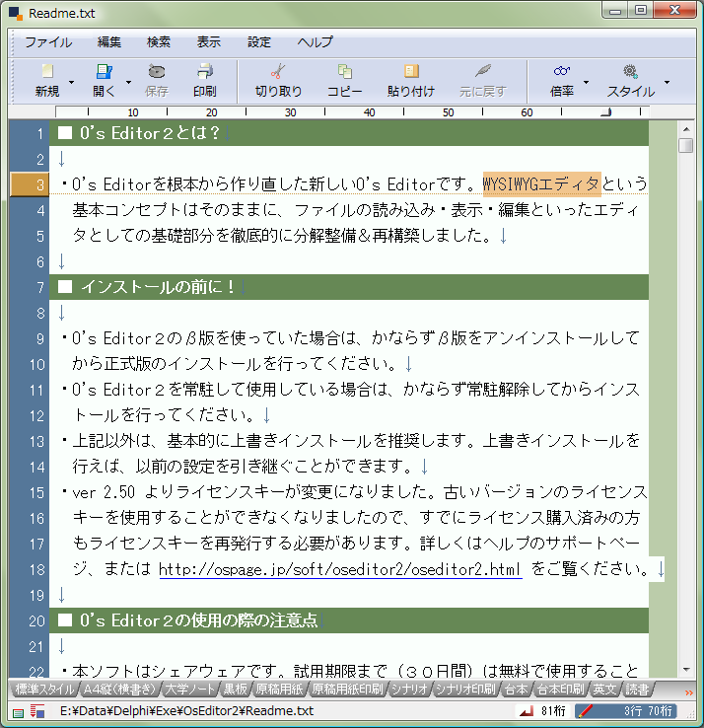
Task: Click the green icon at status bar left
Action: pyautogui.click(x=18, y=712)
